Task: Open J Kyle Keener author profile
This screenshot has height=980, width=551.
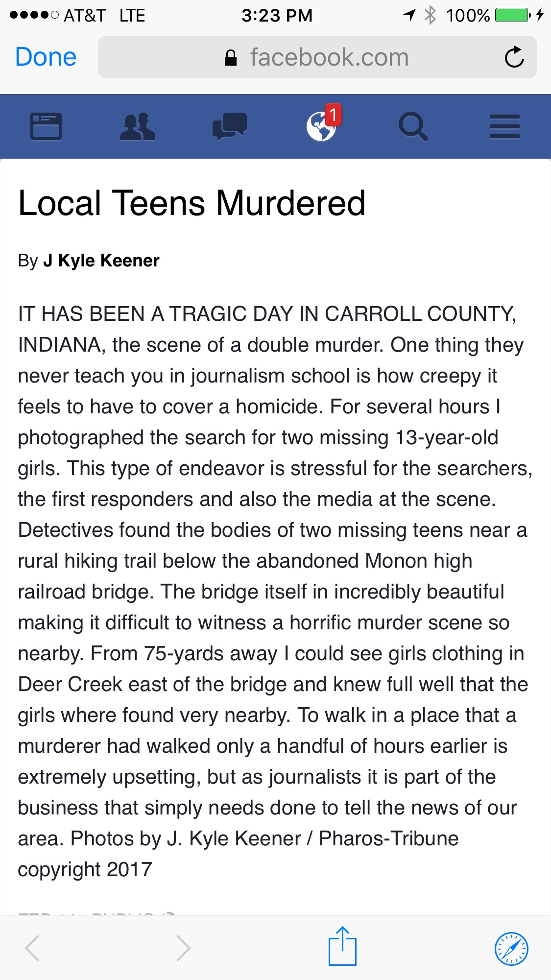Action: coord(101,261)
